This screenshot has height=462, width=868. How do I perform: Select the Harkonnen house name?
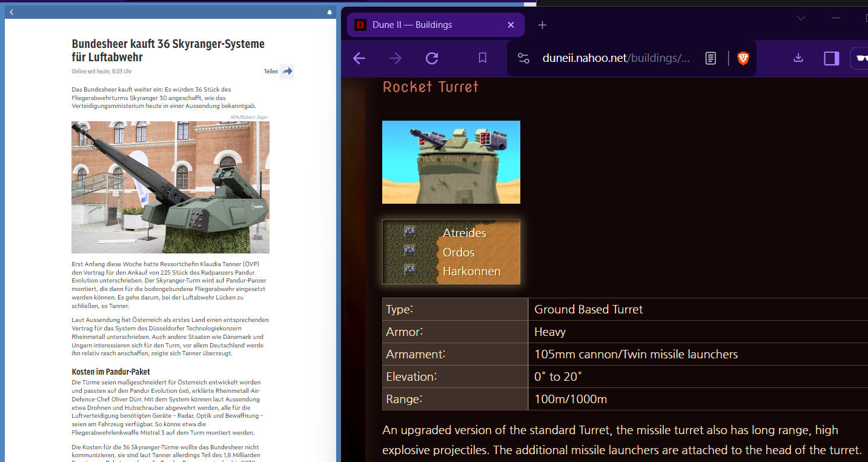click(x=472, y=271)
